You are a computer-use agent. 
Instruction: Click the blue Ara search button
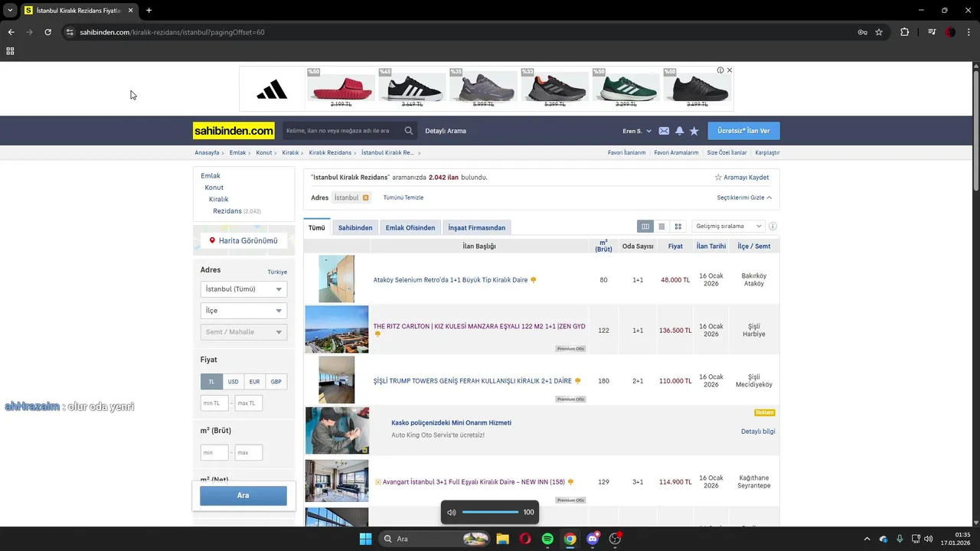243,495
